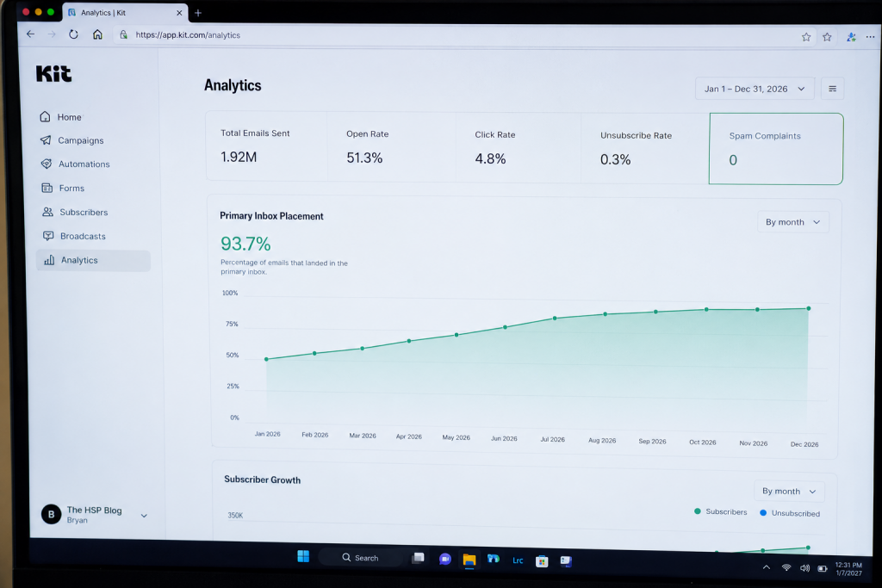Image resolution: width=882 pixels, height=588 pixels.
Task: Select the Spam Complaints stat card
Action: pyautogui.click(x=776, y=149)
